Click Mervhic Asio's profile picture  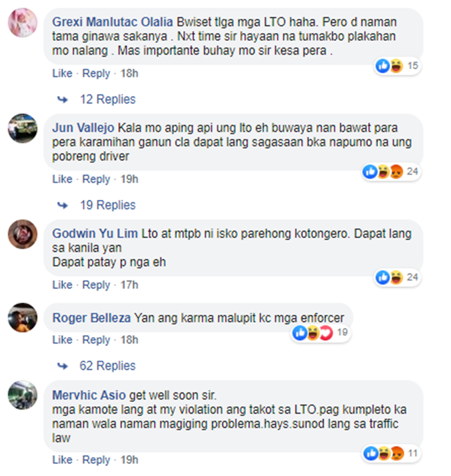point(23,395)
